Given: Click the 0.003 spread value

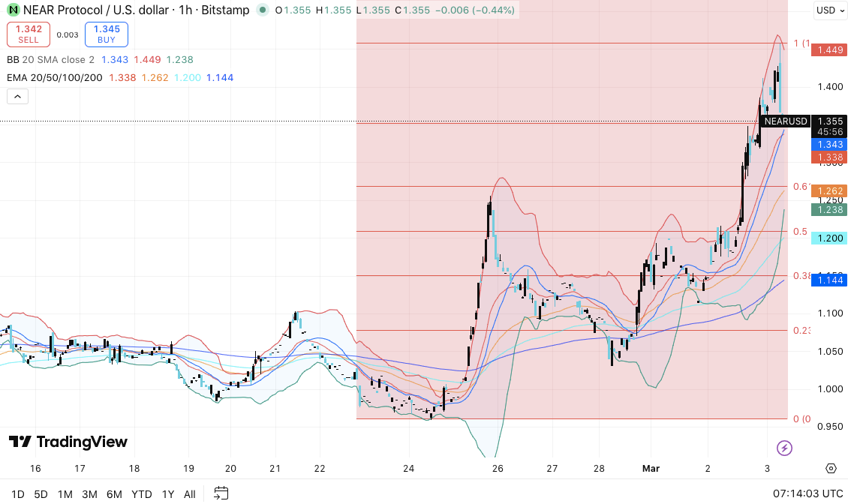Looking at the screenshot, I should pyautogui.click(x=67, y=34).
